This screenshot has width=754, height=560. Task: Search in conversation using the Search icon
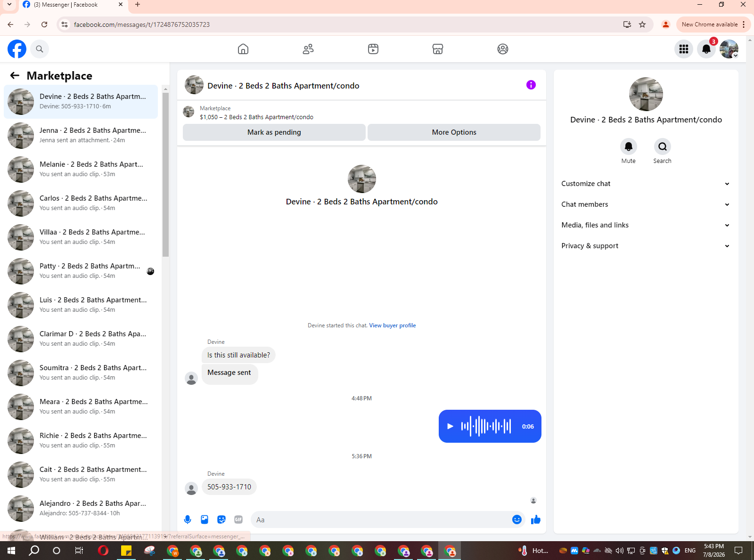click(663, 146)
